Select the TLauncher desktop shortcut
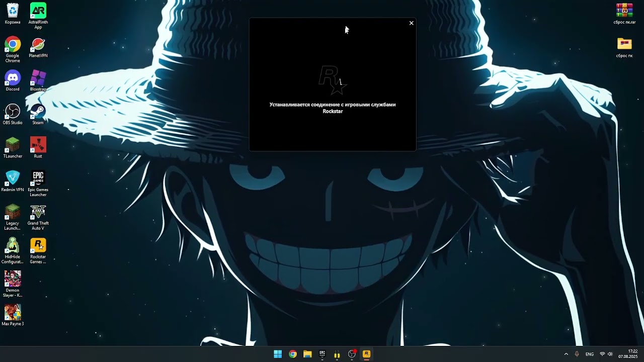 (13, 148)
